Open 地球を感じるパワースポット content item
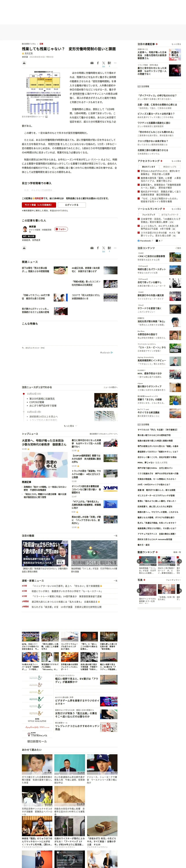The image size is (186, 868). point(152,269)
